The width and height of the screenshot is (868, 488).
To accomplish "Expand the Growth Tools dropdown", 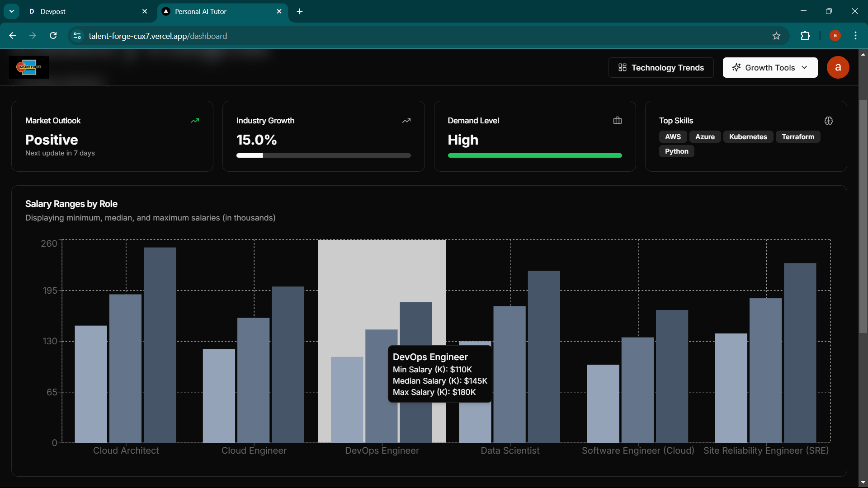I will [770, 68].
